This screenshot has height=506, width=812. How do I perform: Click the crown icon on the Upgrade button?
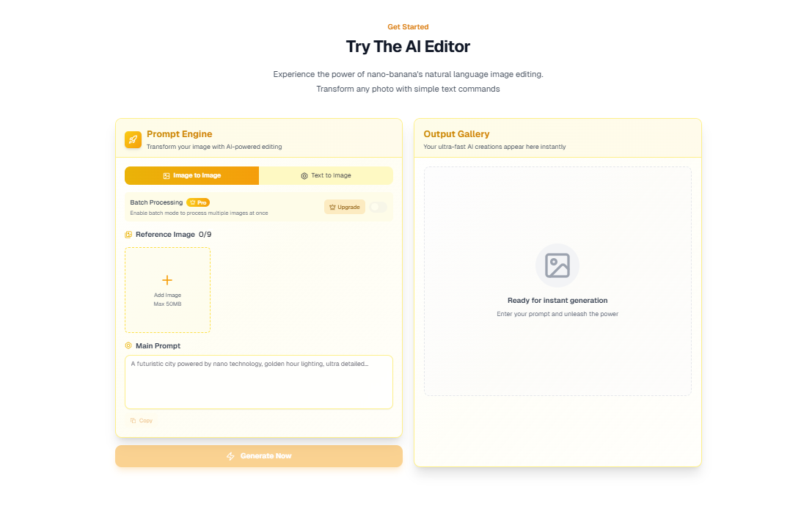[x=332, y=208]
